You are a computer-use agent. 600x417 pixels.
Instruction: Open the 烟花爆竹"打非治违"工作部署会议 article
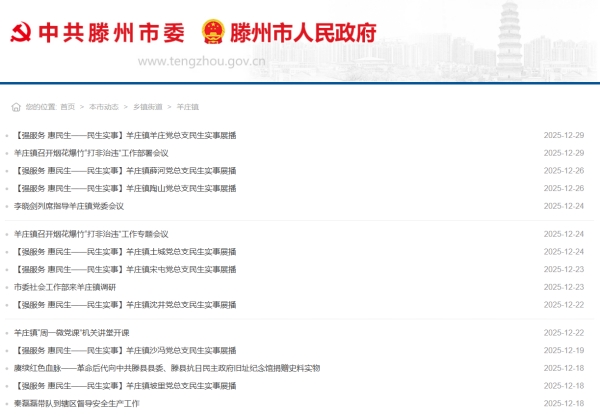[91, 153]
